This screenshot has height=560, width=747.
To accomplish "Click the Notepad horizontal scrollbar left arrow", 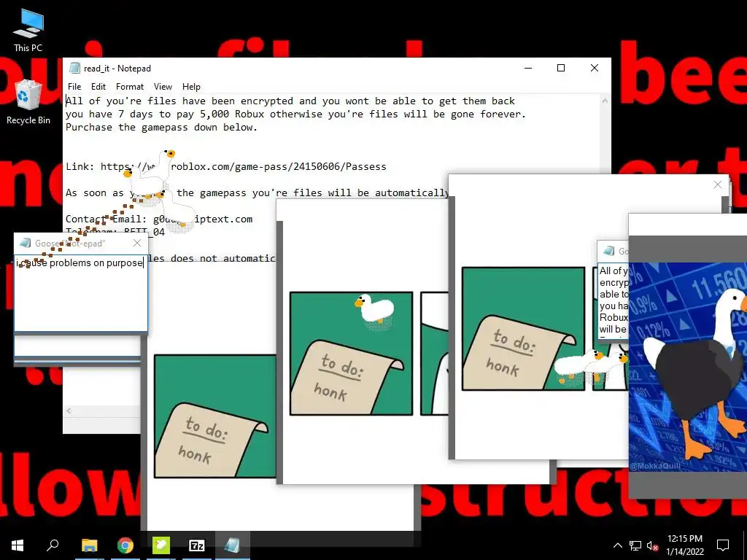I will 69,411.
